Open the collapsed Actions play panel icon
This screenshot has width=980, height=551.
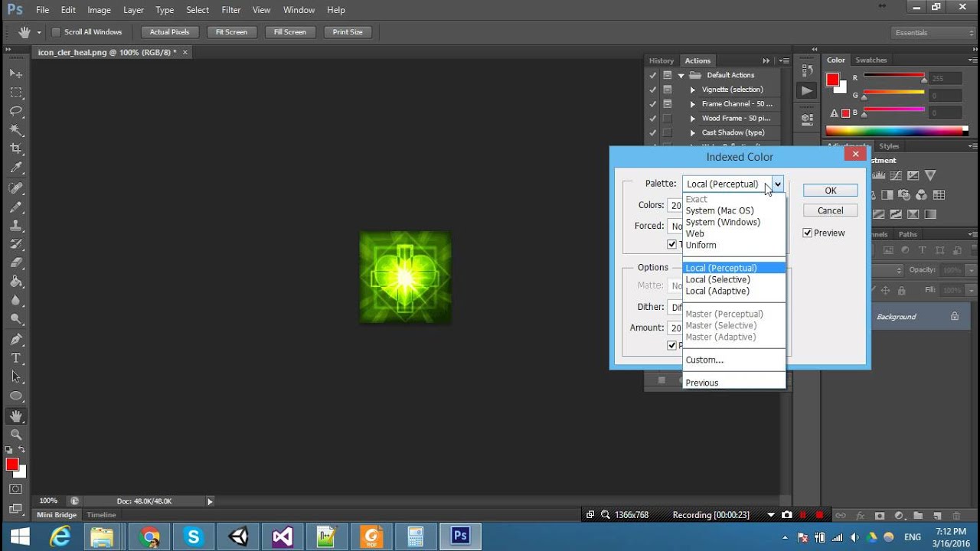point(807,90)
